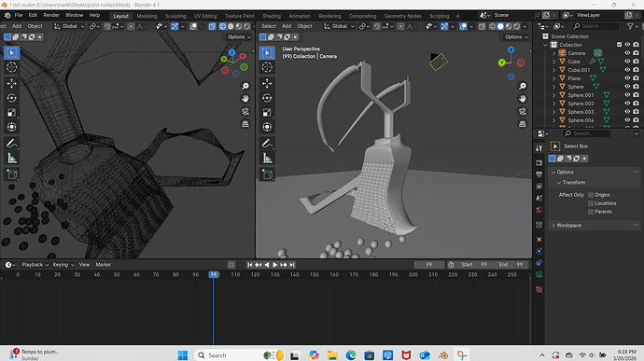Hide the Plane object in outliner
Screen dimensions: 644x361
pos(627,78)
